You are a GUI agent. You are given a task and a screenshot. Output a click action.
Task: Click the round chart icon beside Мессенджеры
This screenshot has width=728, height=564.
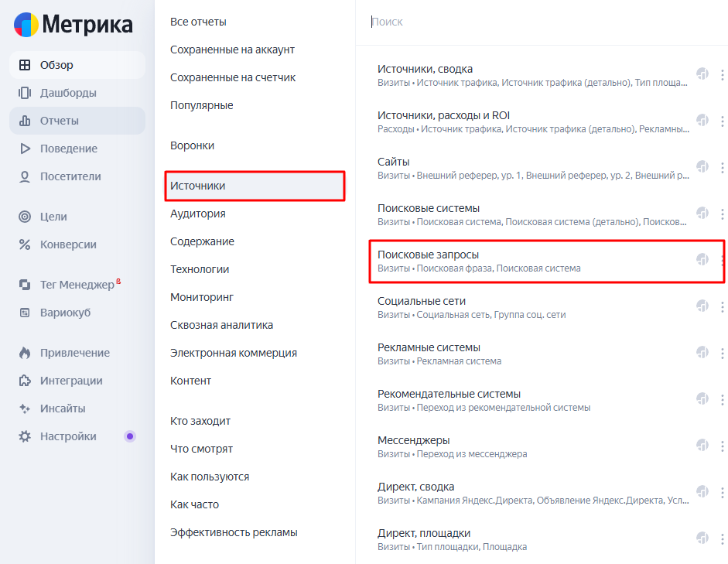click(702, 446)
